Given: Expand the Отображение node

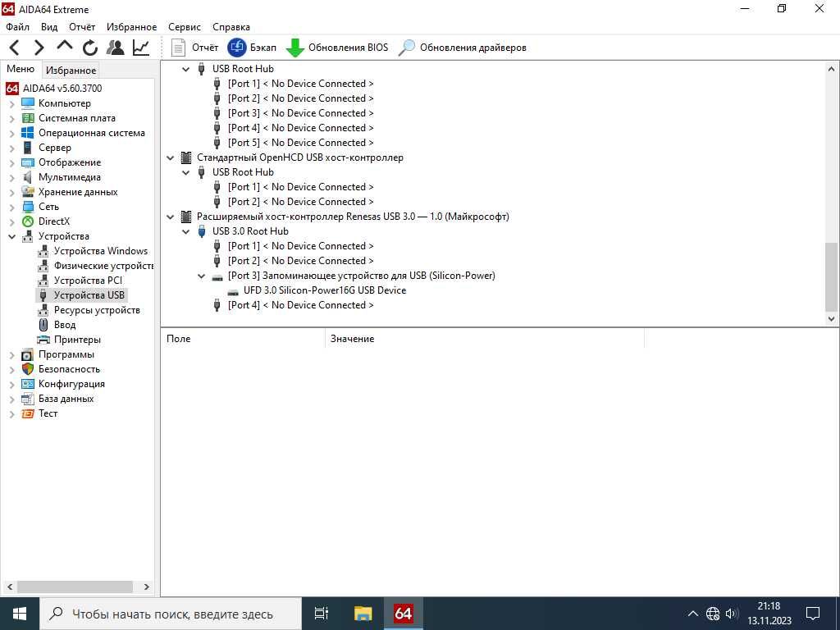Looking at the screenshot, I should 11,162.
